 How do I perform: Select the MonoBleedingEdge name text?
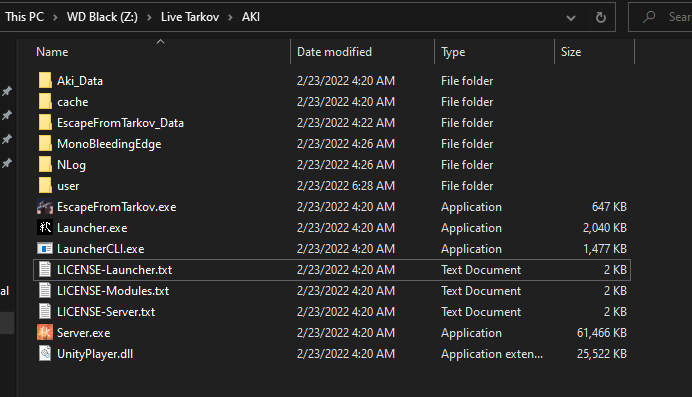click(109, 144)
